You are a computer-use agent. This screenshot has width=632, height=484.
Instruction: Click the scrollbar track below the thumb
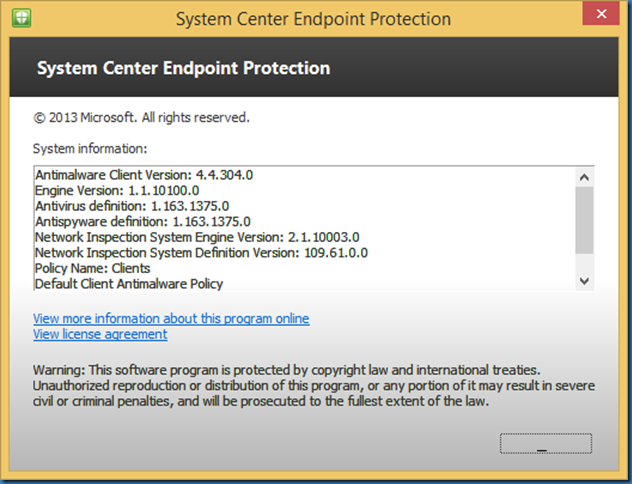(584, 263)
